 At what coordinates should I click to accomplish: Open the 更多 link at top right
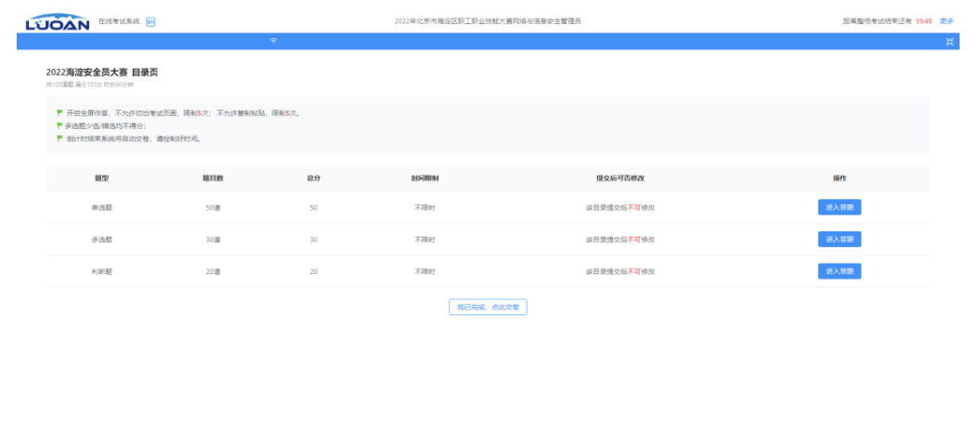pyautogui.click(x=947, y=20)
